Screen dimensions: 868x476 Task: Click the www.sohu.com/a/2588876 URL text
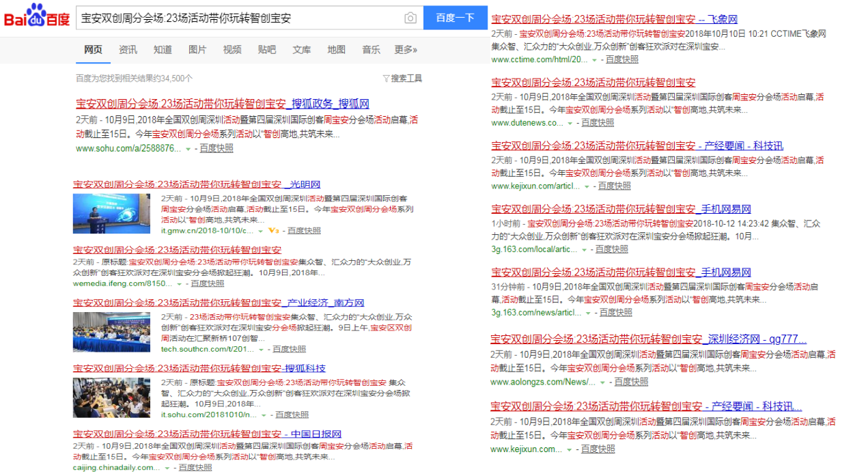point(128,148)
